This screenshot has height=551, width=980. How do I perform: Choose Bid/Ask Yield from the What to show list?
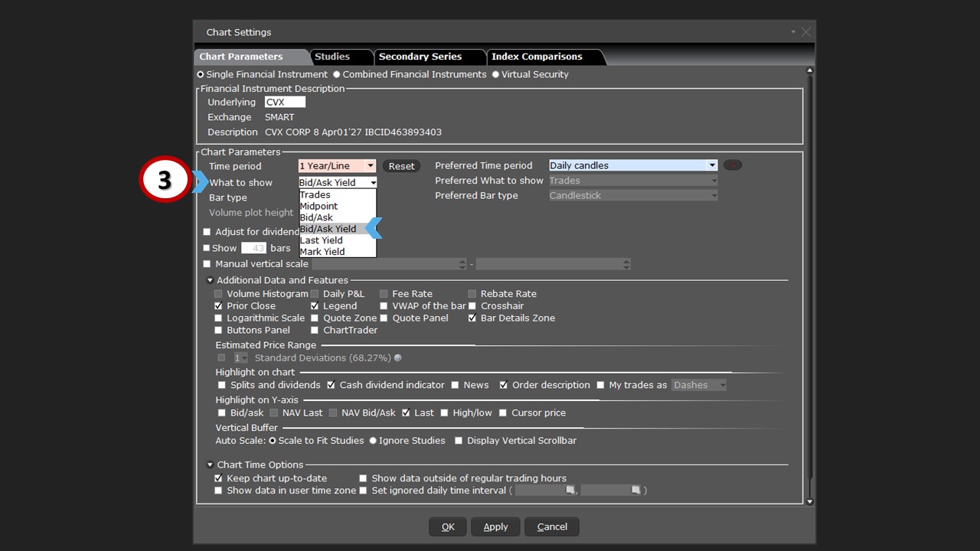[328, 228]
